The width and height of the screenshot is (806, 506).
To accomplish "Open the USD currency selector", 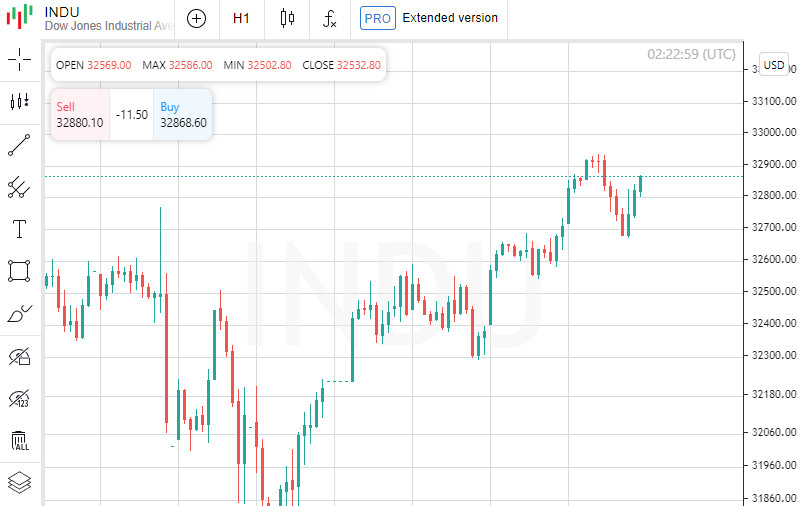I will 774,65.
